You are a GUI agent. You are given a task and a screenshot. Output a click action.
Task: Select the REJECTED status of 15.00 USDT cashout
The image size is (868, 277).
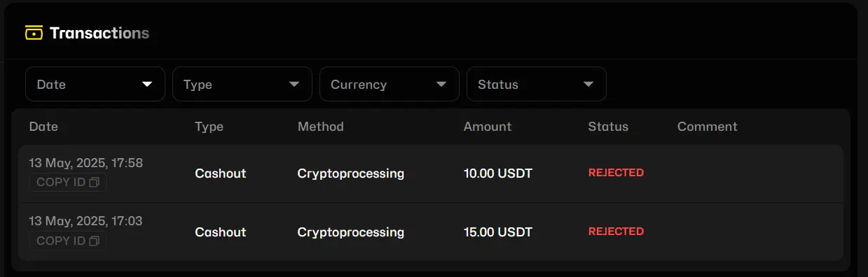[x=616, y=232]
